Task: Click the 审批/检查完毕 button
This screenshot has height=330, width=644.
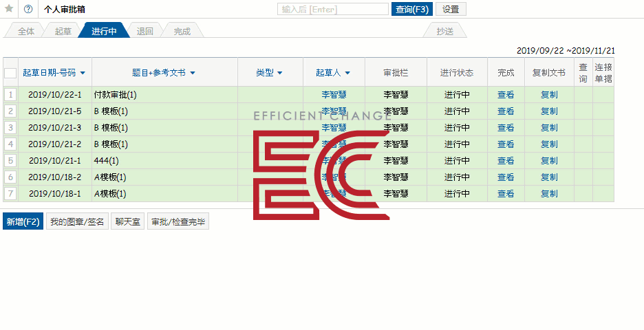Action: 178,221
